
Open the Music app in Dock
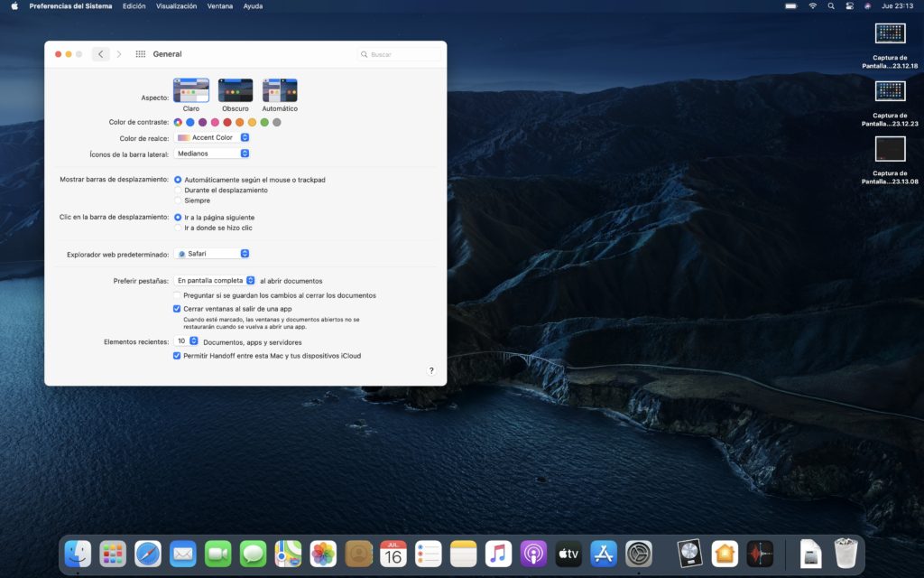pos(498,553)
